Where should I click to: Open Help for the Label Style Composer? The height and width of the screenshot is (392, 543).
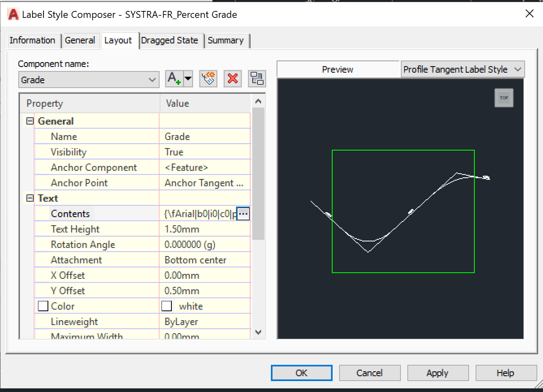tap(506, 373)
